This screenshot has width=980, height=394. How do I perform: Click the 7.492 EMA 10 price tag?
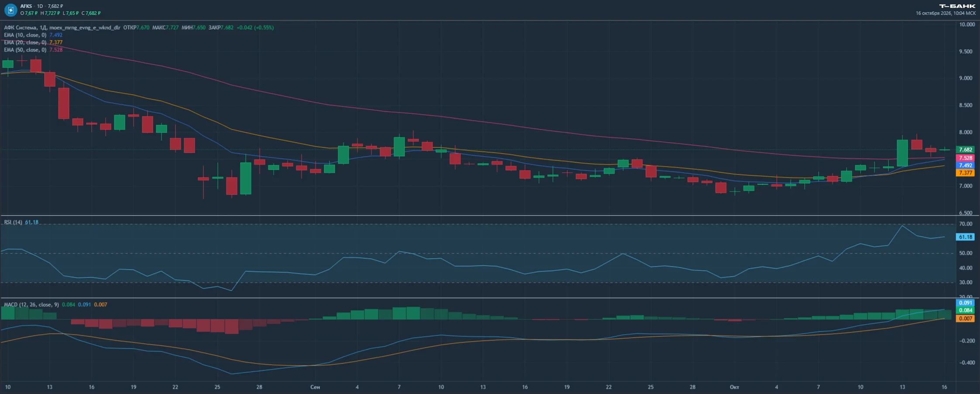[x=966, y=165]
